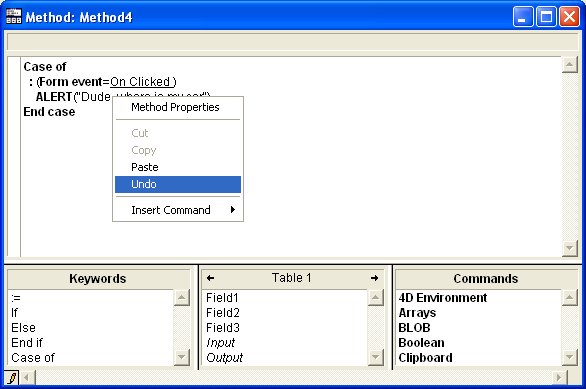Click the pencil icon at the bottom-left corner
586x389 pixels.
pos(12,378)
